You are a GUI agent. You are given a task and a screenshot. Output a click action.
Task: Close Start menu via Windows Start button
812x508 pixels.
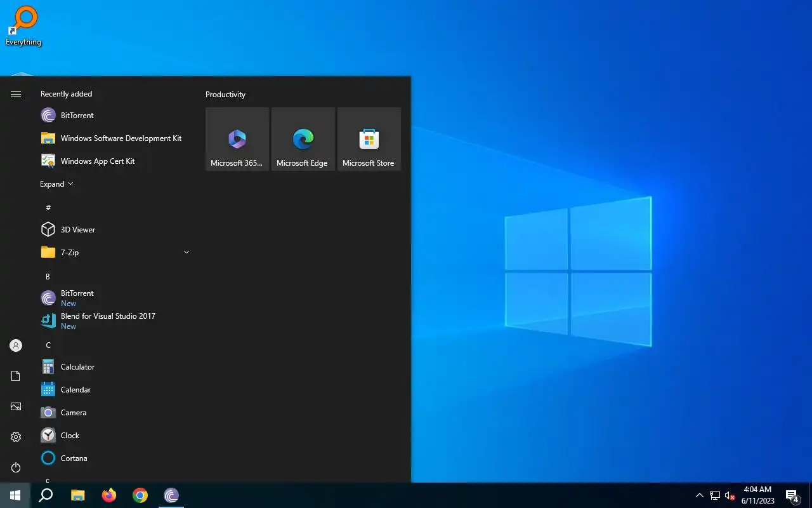click(x=15, y=495)
